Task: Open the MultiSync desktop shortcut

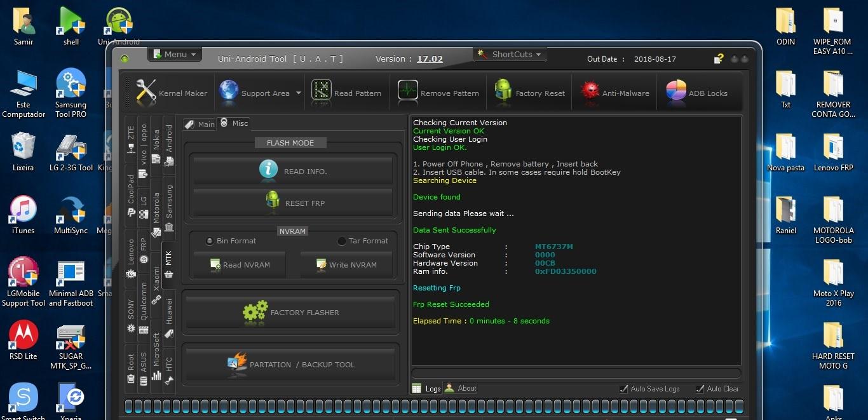Action: pyautogui.click(x=71, y=215)
